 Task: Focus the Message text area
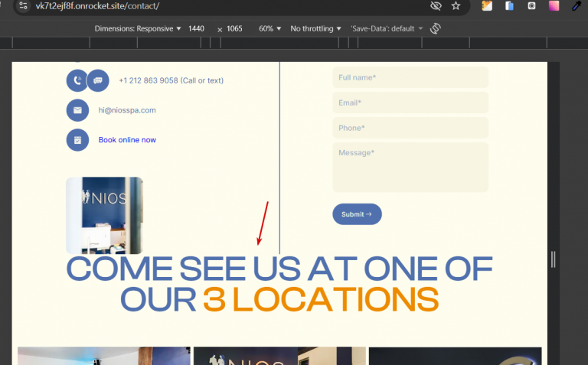pyautogui.click(x=410, y=167)
